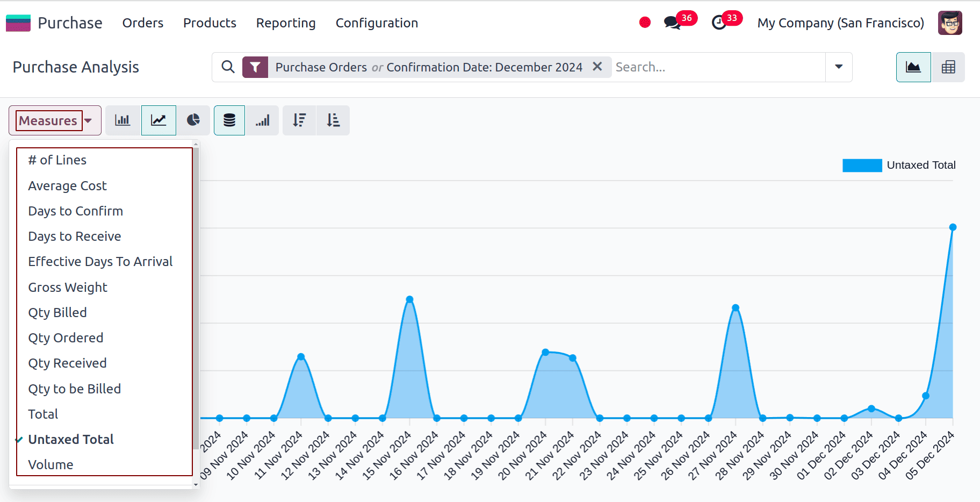Click the filter funnel icon in search facet

pos(255,67)
